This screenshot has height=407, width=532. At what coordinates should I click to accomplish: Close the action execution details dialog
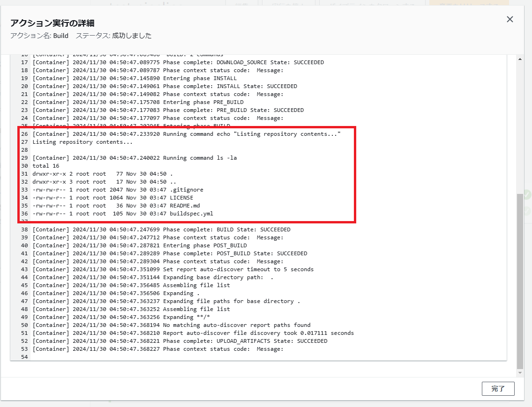(x=510, y=19)
